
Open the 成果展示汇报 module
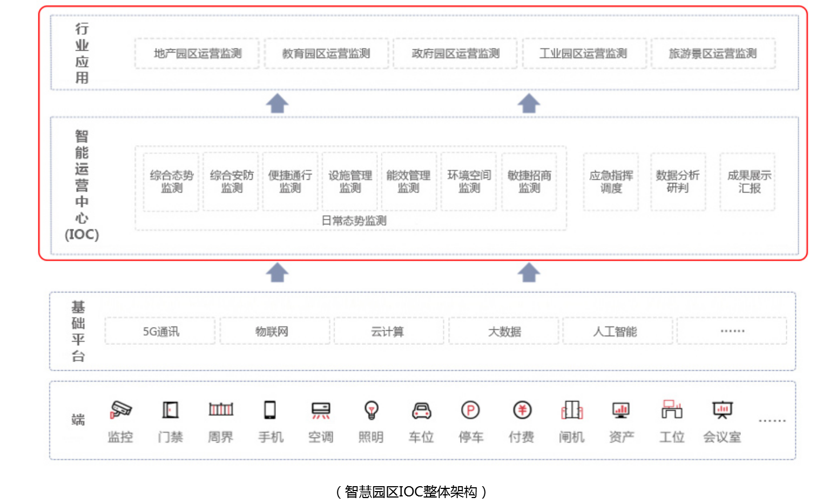748,182
